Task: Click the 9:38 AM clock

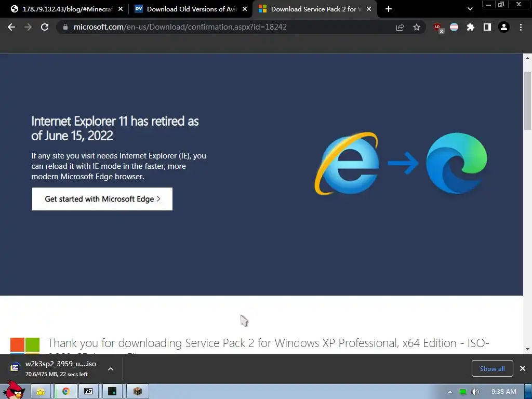Action: tap(503, 392)
